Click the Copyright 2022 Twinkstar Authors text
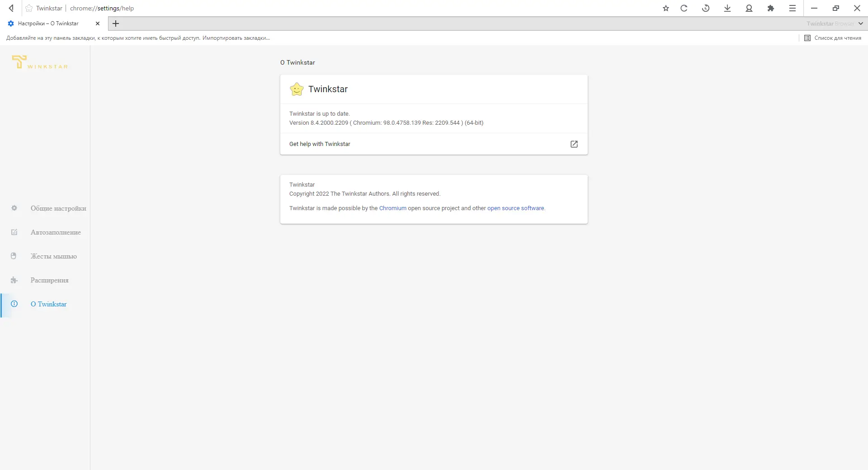 pos(365,194)
